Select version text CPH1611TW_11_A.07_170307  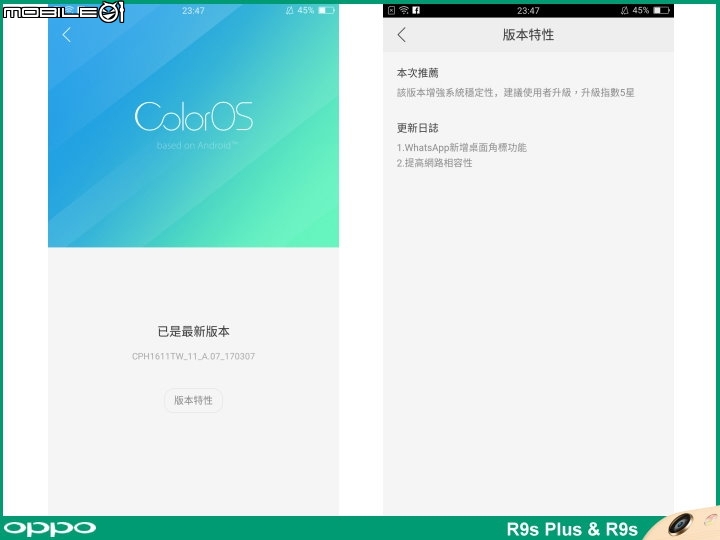[193, 356]
